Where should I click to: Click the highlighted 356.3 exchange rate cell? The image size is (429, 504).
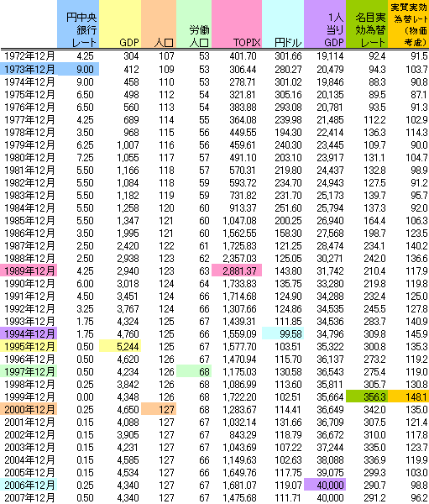tap(367, 396)
